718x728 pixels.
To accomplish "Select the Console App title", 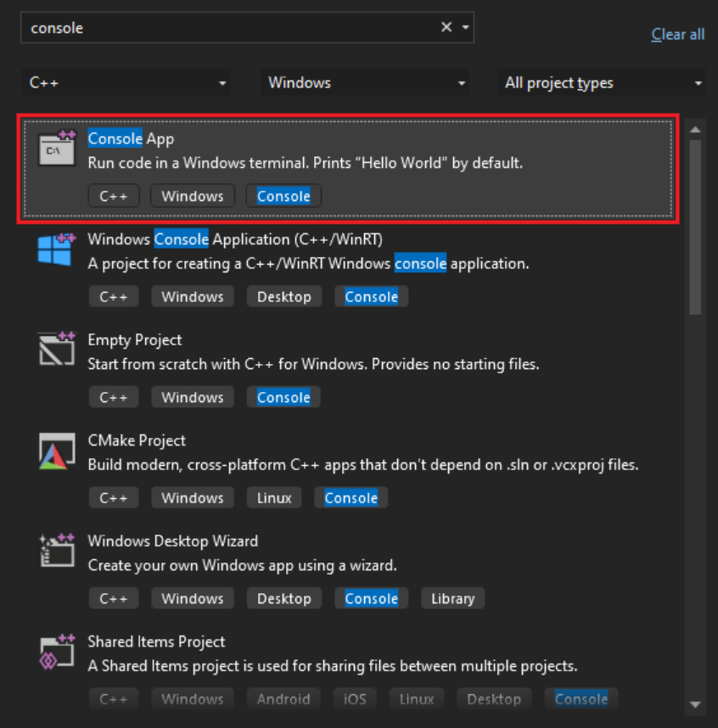I will tap(131, 138).
